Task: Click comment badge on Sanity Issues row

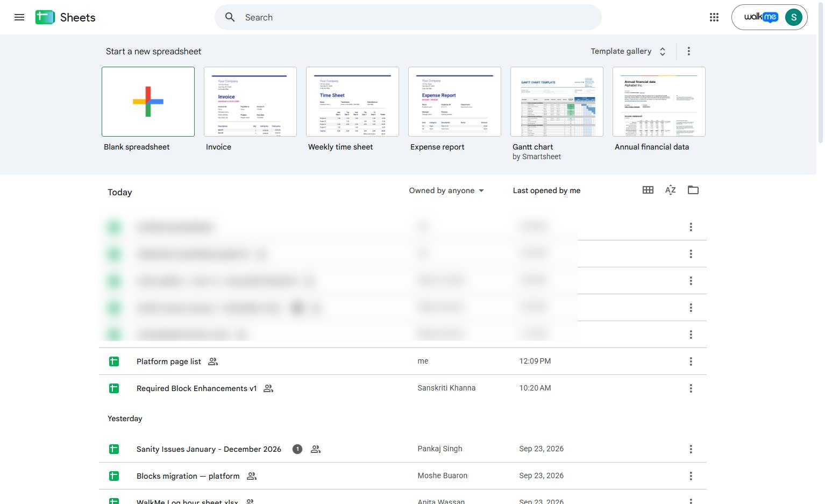Action: point(297,449)
